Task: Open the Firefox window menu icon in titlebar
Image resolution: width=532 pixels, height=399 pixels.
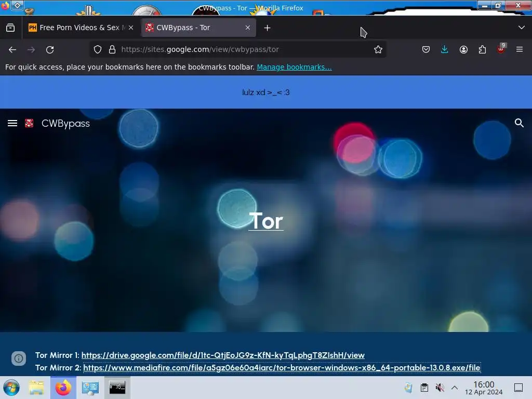Action: [5, 5]
